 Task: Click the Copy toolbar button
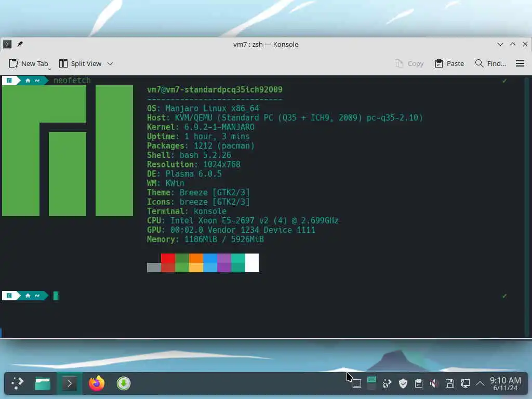(x=409, y=63)
